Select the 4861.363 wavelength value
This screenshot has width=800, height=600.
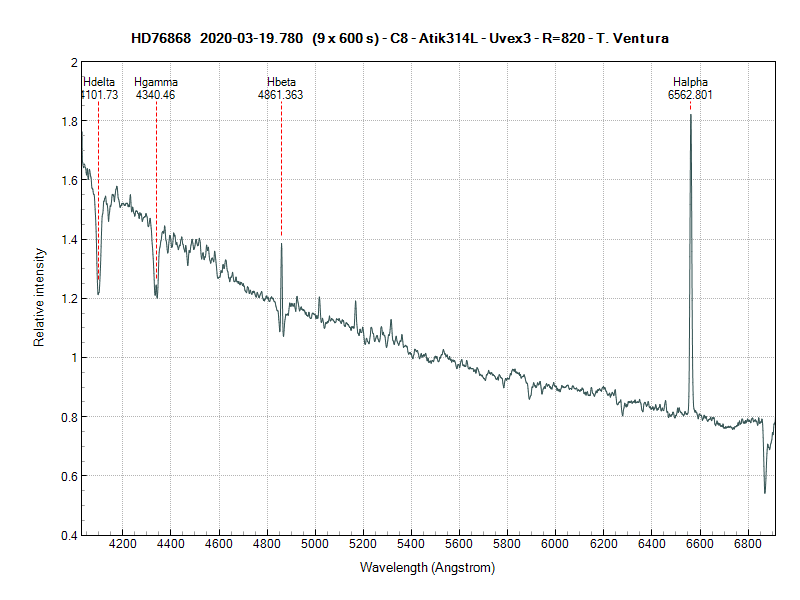point(281,95)
